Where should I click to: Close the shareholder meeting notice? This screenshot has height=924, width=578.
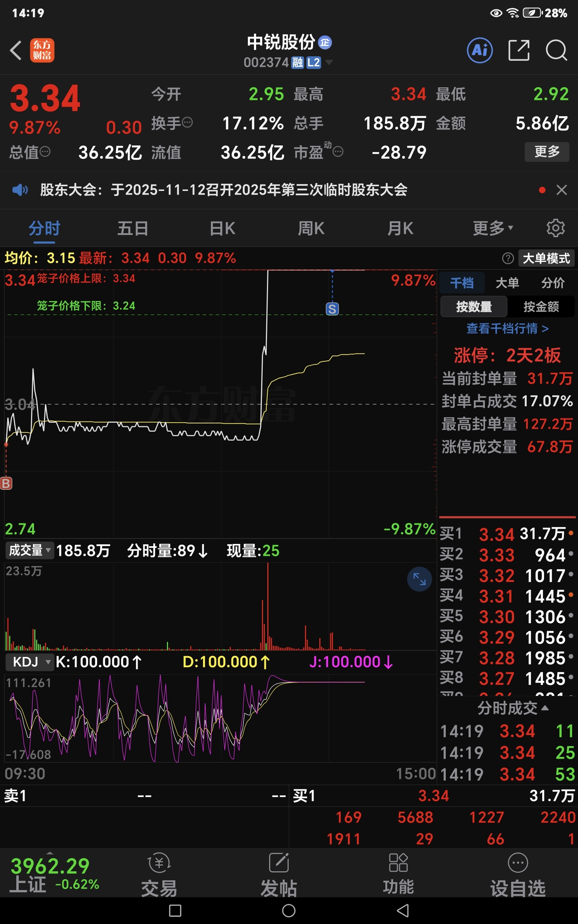pos(561,190)
